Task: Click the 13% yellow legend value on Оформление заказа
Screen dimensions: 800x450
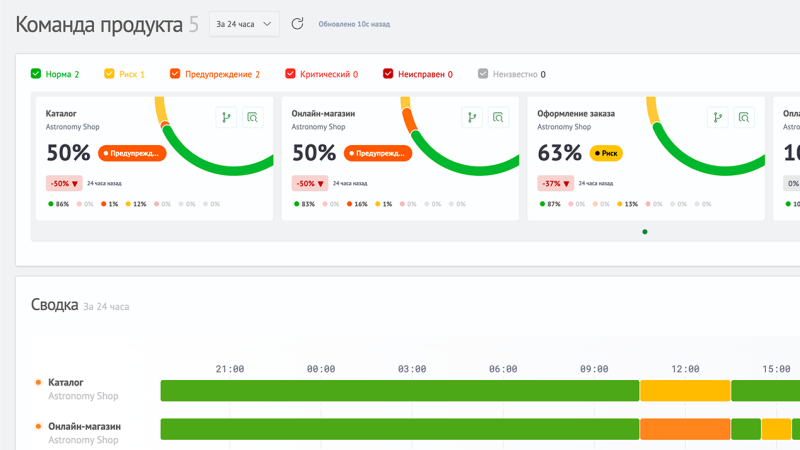Action: pyautogui.click(x=628, y=204)
